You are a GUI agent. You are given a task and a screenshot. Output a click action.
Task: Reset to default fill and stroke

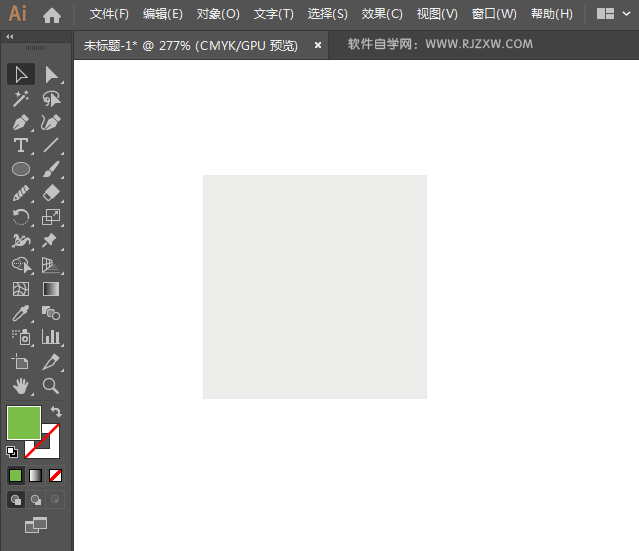pyautogui.click(x=12, y=451)
